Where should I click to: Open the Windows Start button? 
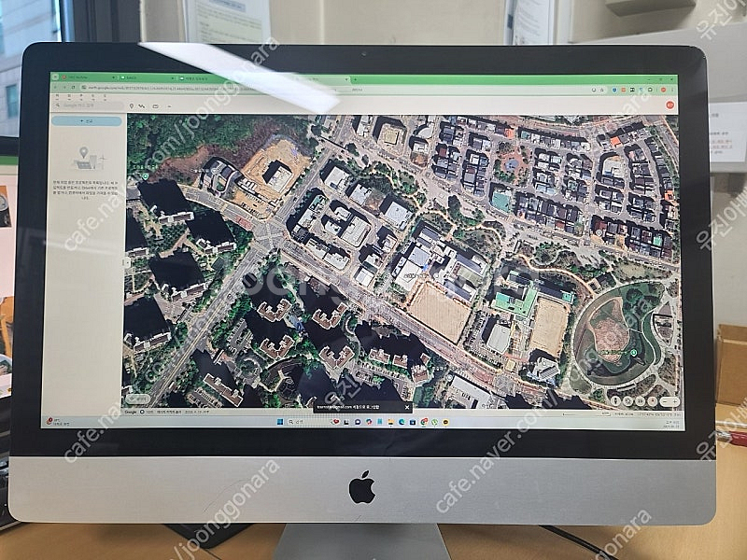click(280, 422)
